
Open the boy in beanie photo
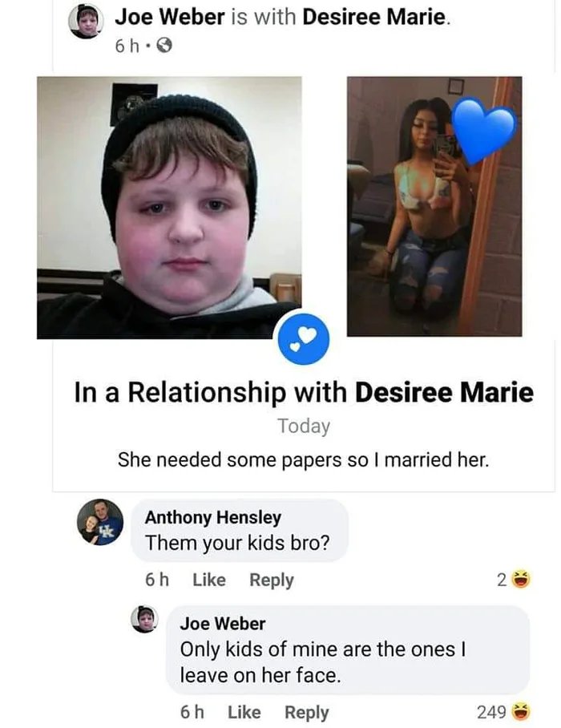[169, 208]
